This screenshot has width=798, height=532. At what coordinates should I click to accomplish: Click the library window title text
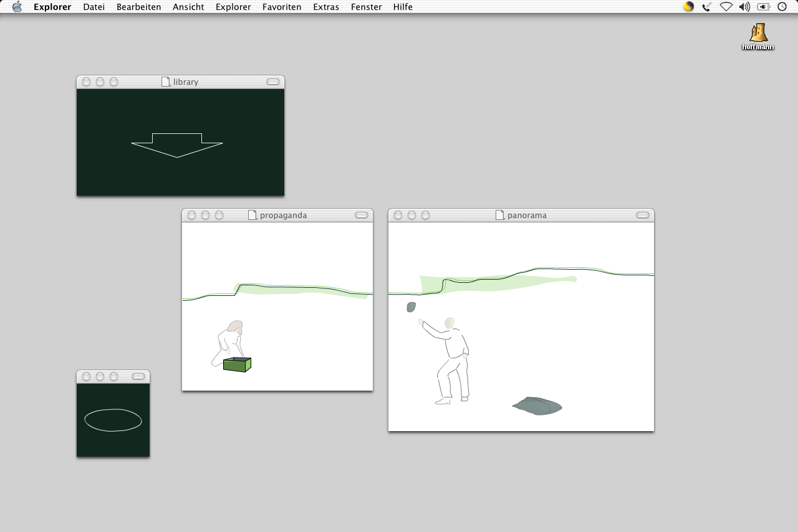[x=186, y=82]
